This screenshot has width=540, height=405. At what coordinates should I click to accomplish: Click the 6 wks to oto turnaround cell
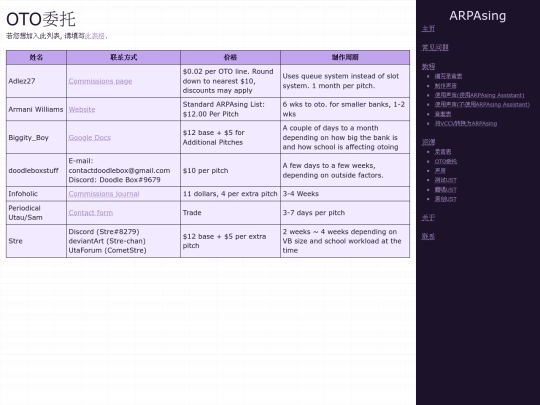pos(345,110)
